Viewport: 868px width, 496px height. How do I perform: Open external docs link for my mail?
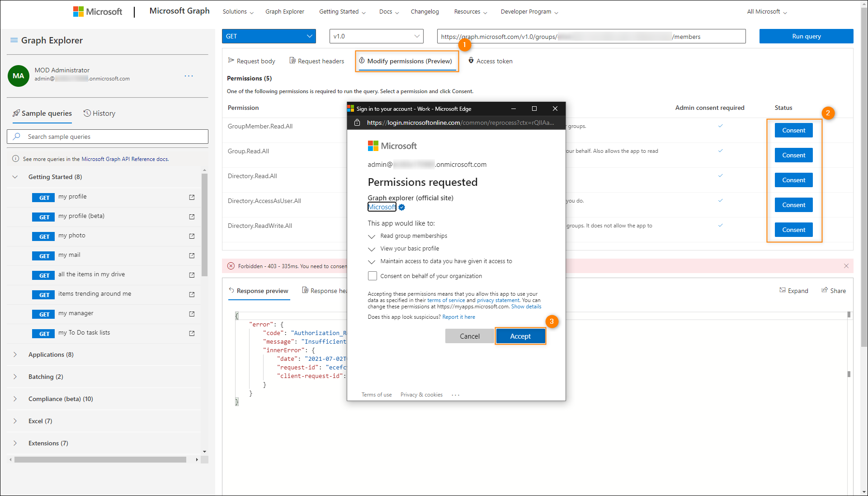pos(192,256)
